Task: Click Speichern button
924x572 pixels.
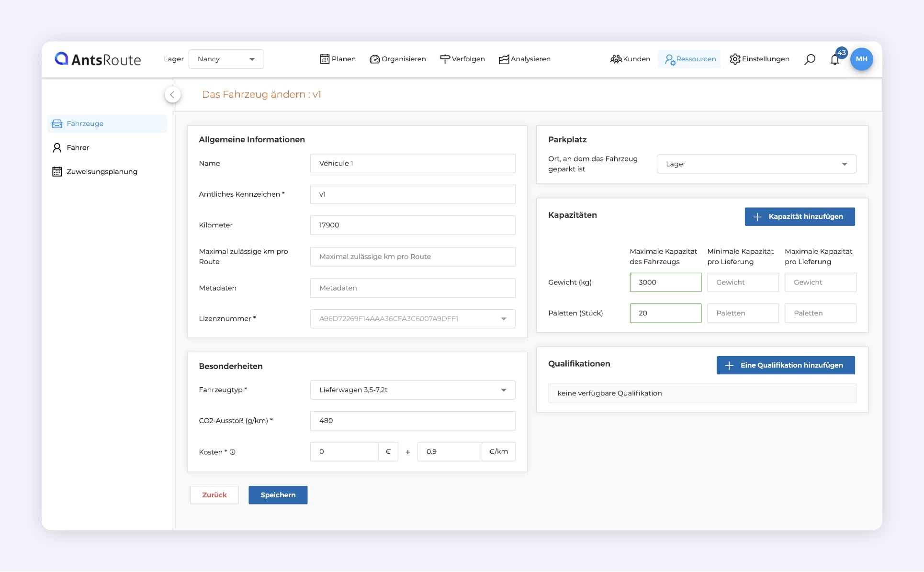Action: click(x=278, y=495)
